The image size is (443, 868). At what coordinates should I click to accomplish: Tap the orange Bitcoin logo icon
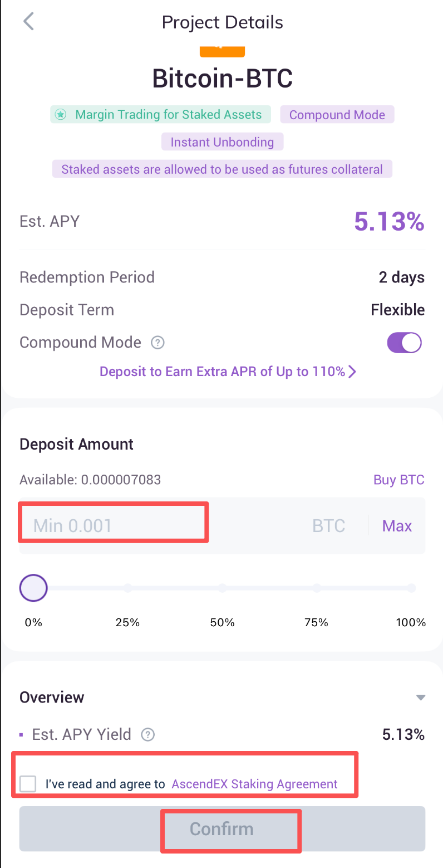[222, 51]
